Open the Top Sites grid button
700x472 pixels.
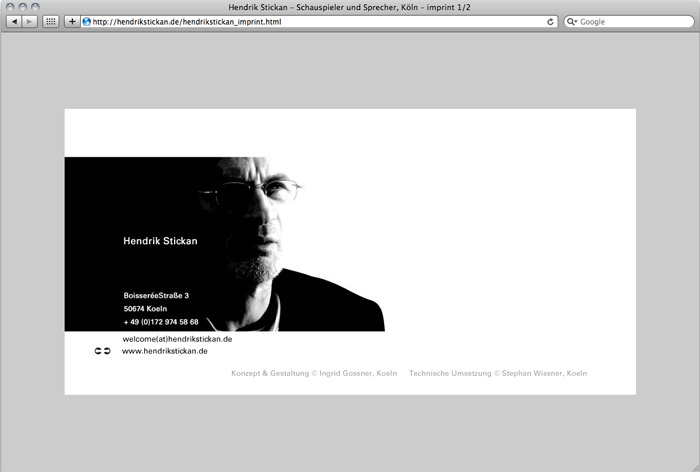click(50, 21)
